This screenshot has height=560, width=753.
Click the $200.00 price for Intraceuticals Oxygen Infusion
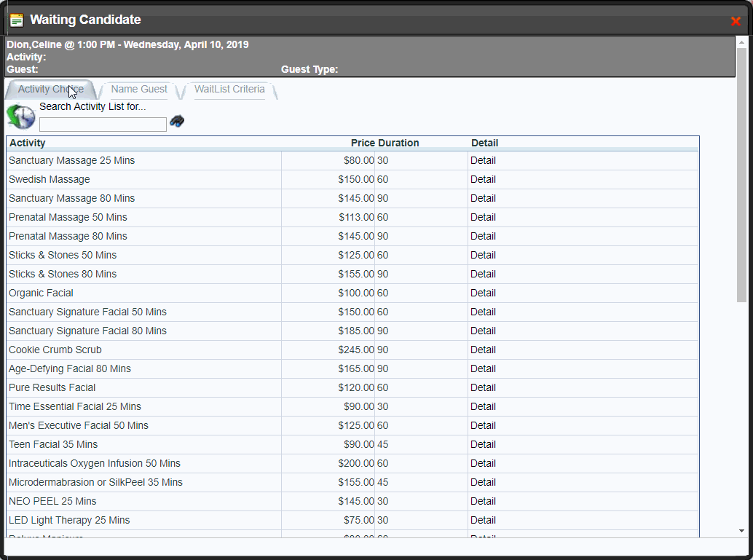[356, 463]
